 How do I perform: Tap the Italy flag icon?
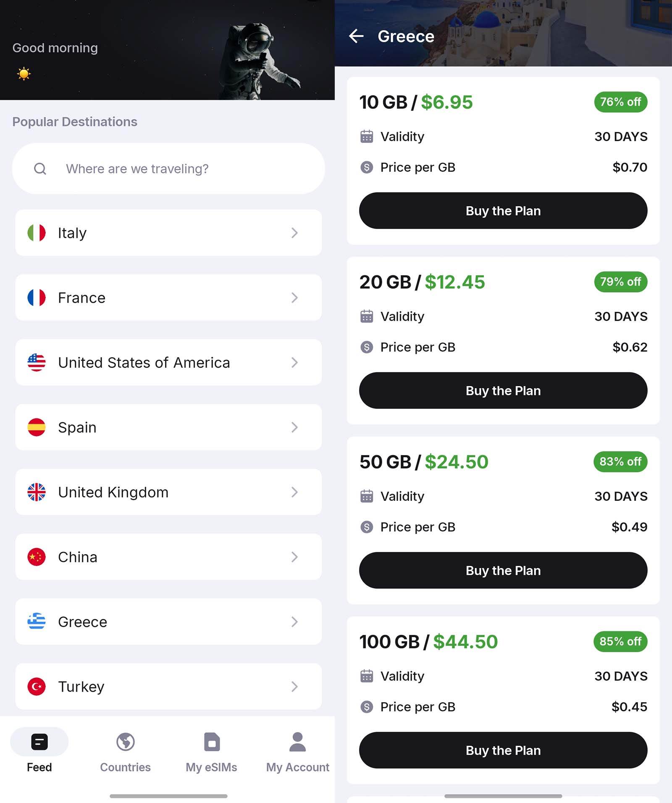tap(37, 233)
